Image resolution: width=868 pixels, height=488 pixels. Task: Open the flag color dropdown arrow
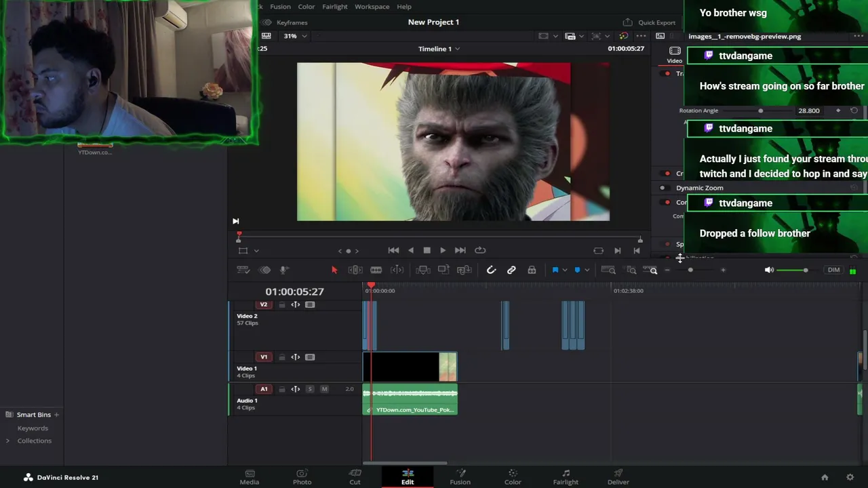(x=566, y=270)
